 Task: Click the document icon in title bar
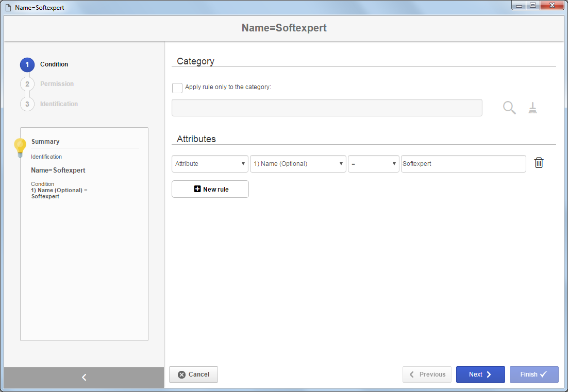click(8, 8)
